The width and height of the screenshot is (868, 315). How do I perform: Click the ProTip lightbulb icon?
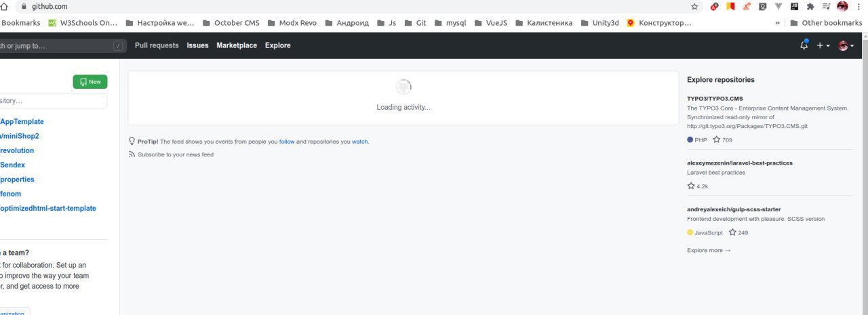(132, 142)
